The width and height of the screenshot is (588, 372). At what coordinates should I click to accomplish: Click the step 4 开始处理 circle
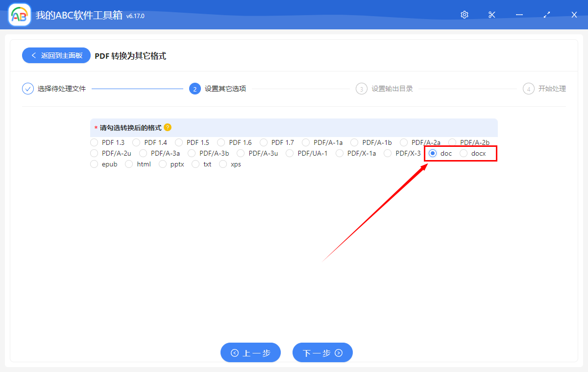528,89
